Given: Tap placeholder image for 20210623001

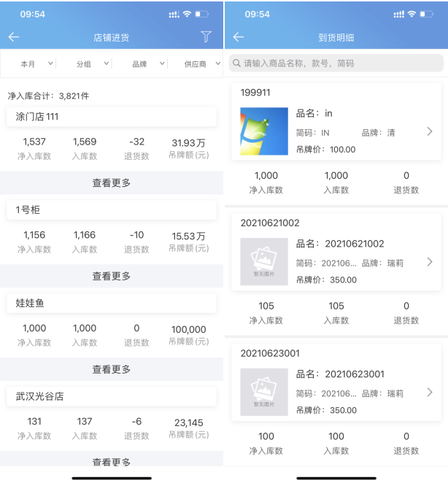Looking at the screenshot, I should (264, 393).
